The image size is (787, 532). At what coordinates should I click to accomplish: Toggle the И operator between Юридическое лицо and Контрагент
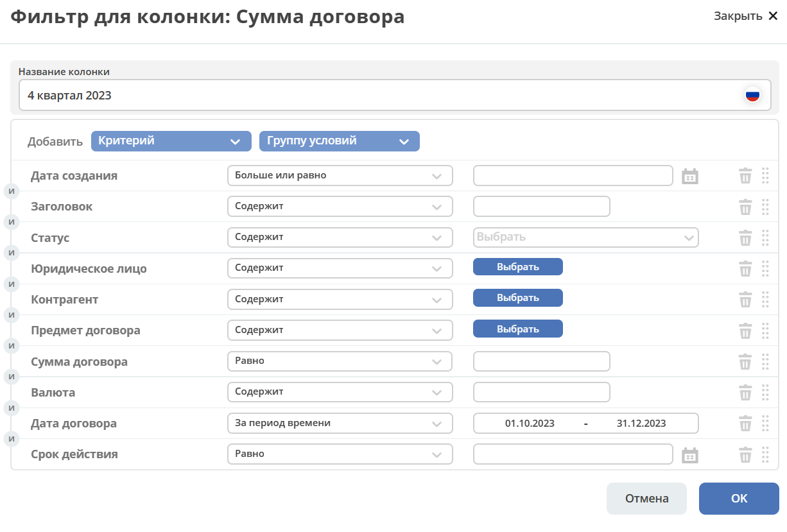12,284
